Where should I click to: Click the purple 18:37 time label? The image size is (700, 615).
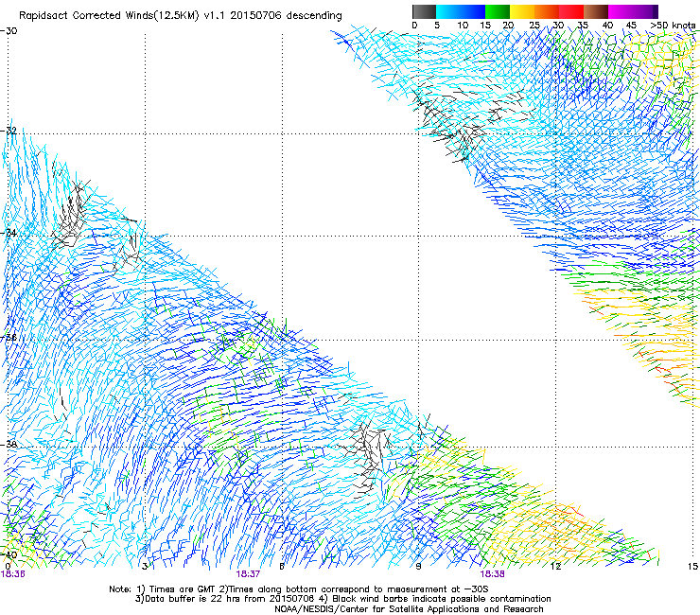click(248, 574)
